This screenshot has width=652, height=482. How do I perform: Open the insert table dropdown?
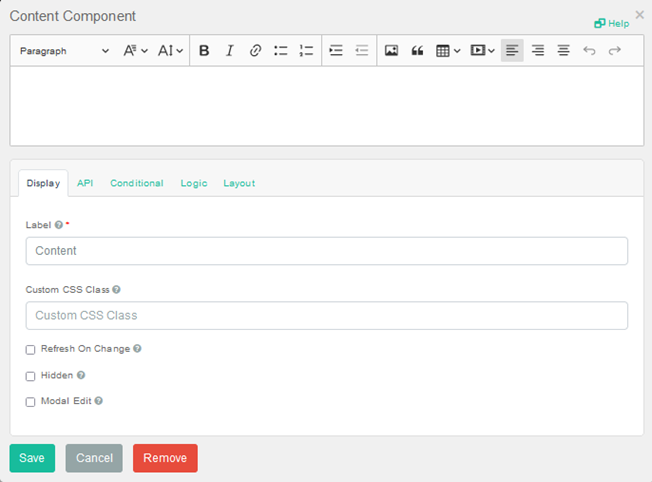tap(448, 51)
